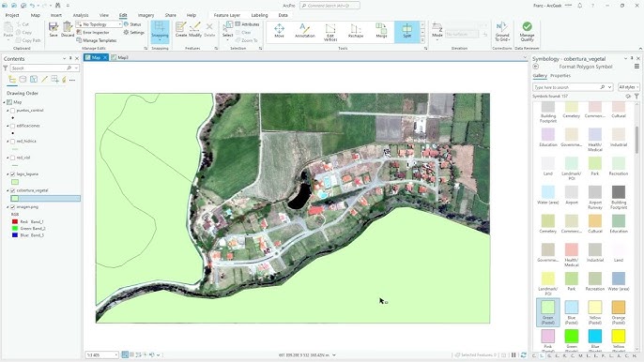Open coordinate display units dropdown

[334, 355]
